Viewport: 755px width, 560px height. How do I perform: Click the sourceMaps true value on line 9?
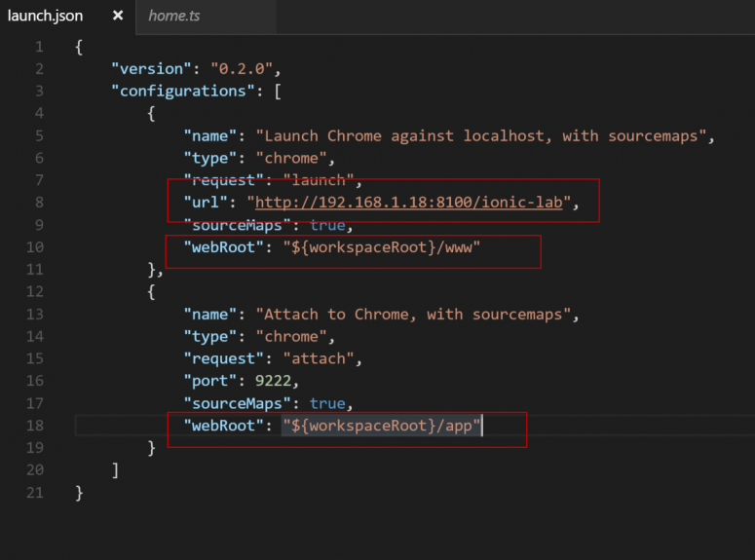pyautogui.click(x=326, y=225)
